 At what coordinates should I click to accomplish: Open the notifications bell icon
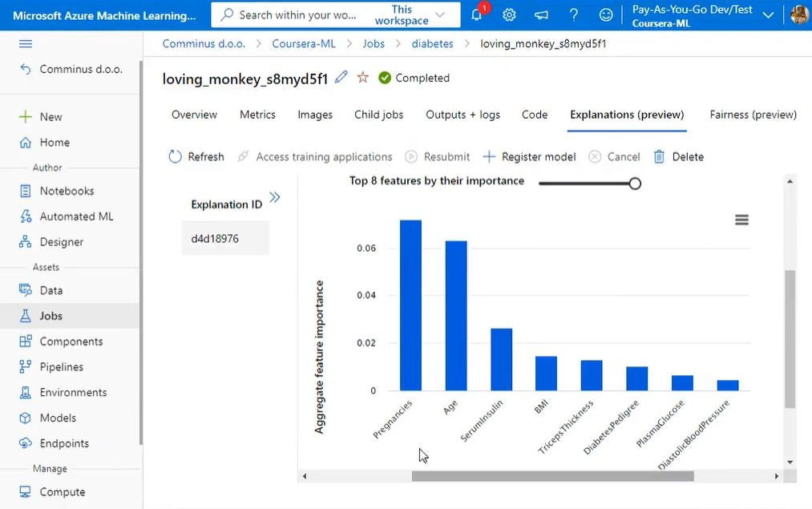pos(478,15)
